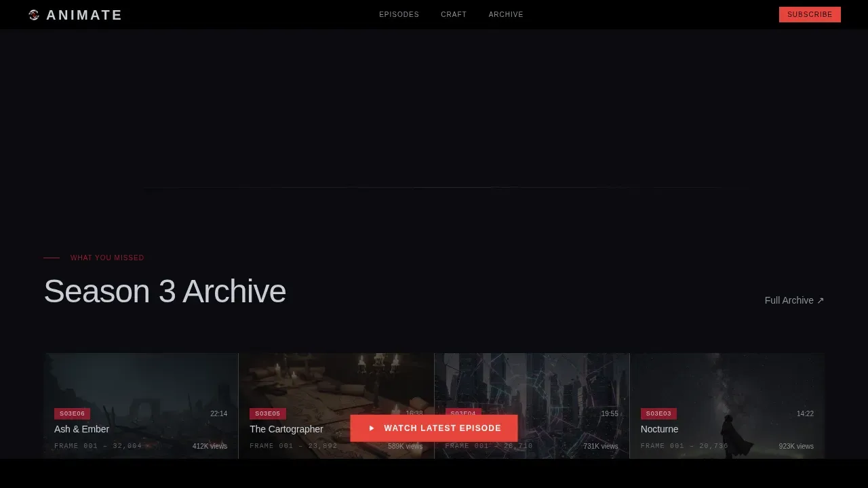Click the Nocturne title
The image size is (868, 488).
tap(659, 429)
